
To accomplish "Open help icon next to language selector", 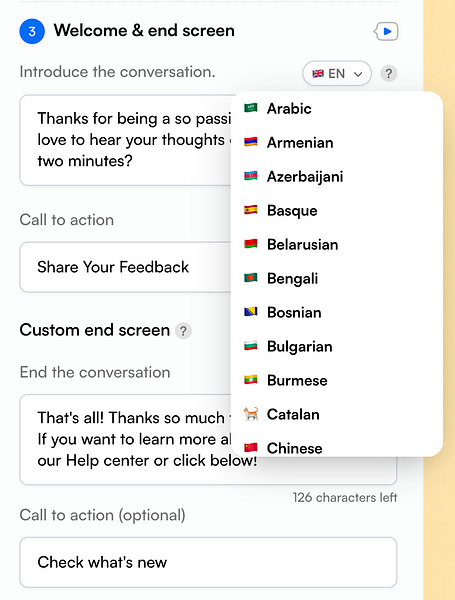I will [x=388, y=73].
